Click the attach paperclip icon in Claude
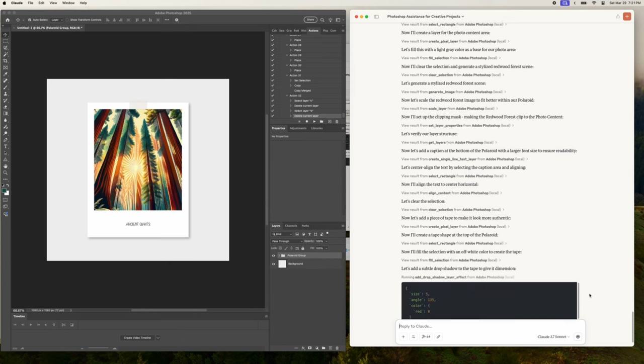The width and height of the screenshot is (644, 364). point(438,337)
